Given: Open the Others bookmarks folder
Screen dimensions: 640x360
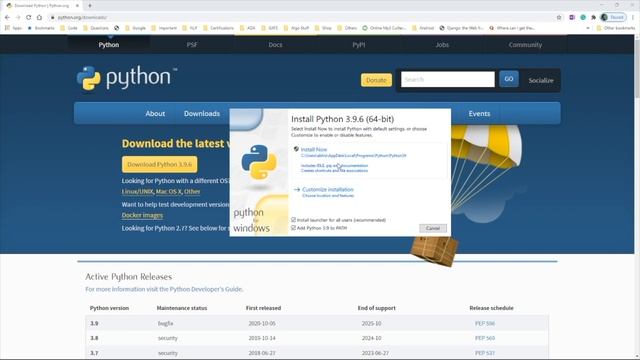Looking at the screenshot, I should pos(347,28).
